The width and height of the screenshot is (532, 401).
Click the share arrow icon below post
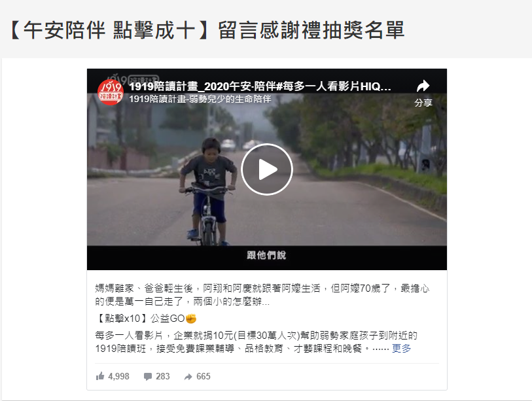[x=188, y=377]
